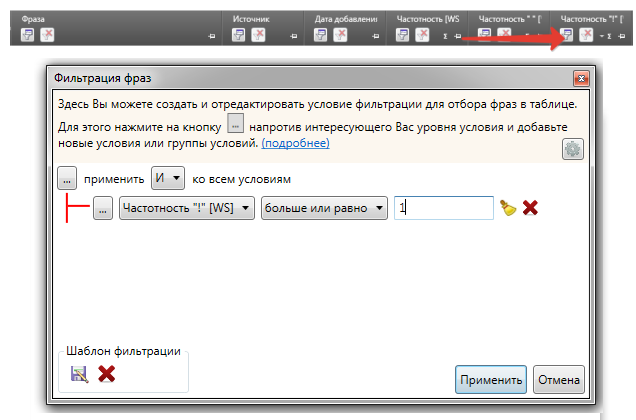Click filter icon the red arrow points to

567,35
